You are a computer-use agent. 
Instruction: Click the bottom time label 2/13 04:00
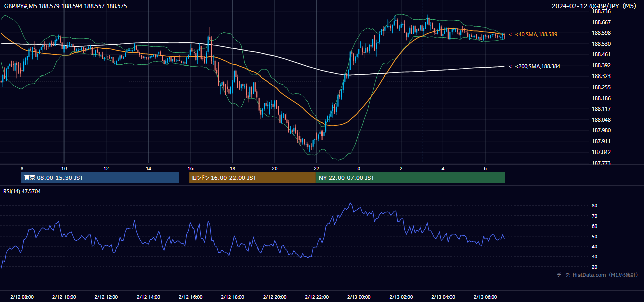(443, 297)
